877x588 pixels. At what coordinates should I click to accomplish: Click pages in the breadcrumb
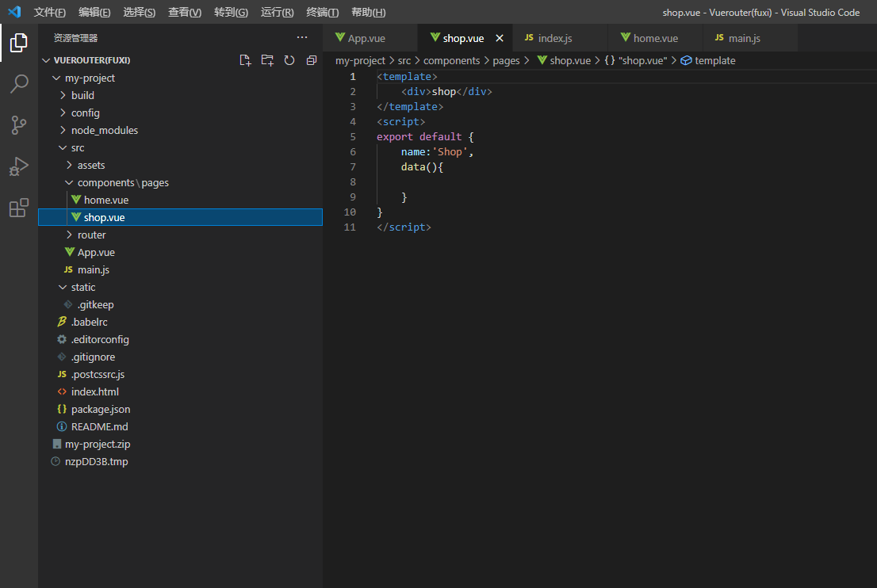pos(506,60)
